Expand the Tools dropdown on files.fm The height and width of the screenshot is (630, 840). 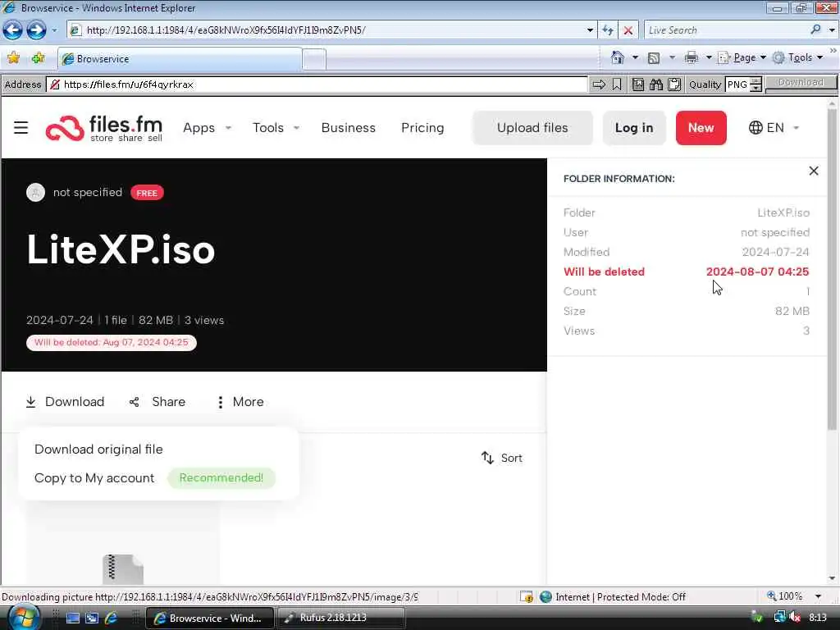tap(276, 127)
